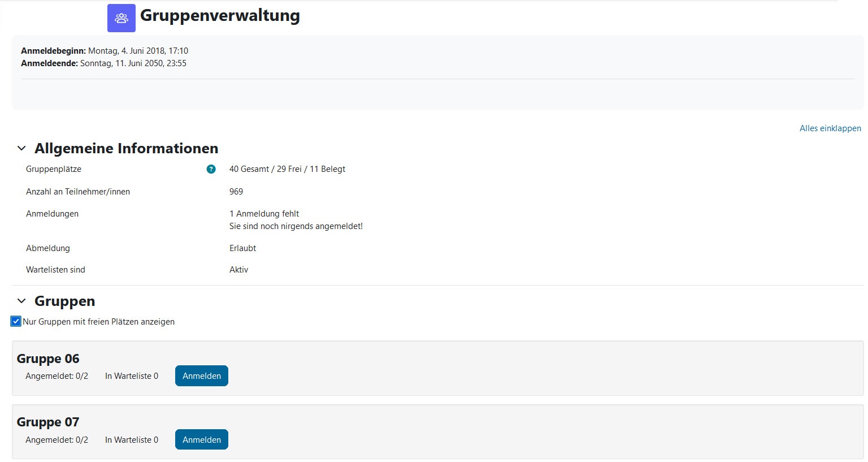The height and width of the screenshot is (462, 868).
Task: Open help icon beside Gruppenplätze
Action: point(211,169)
